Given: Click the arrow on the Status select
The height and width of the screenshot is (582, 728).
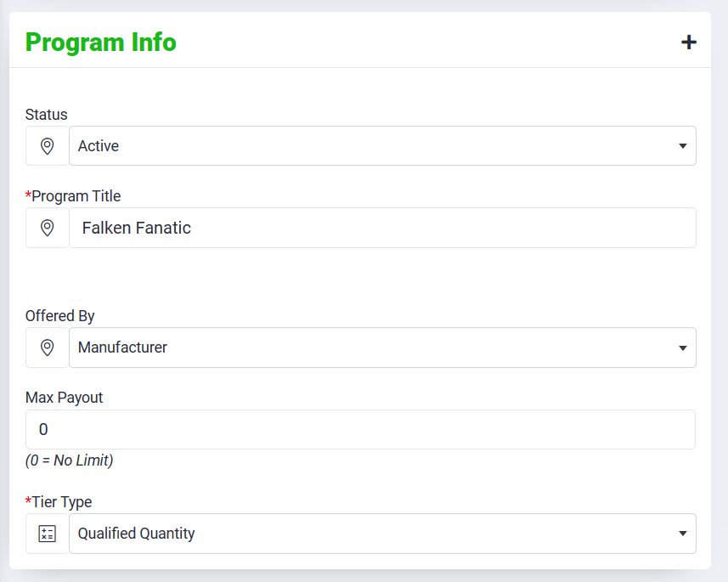Looking at the screenshot, I should (683, 146).
